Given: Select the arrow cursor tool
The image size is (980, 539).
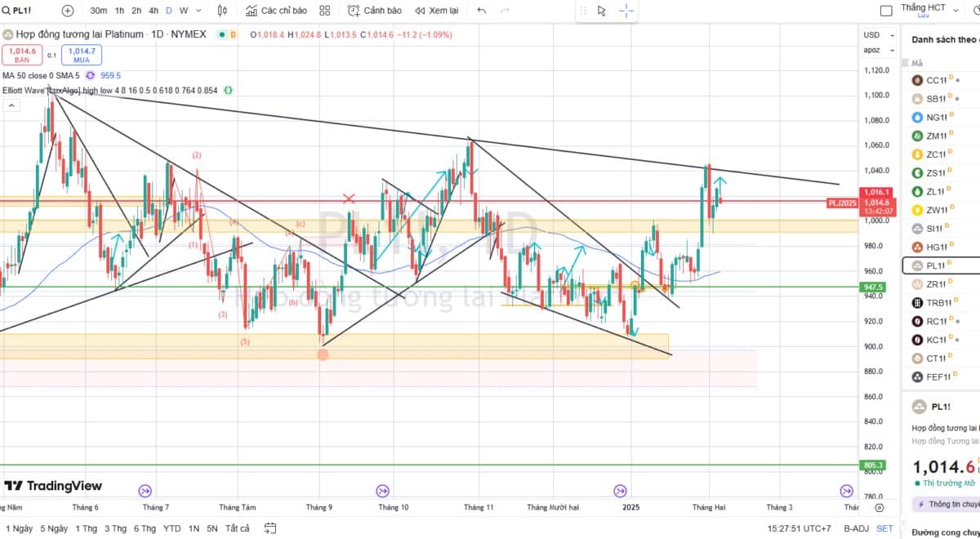Looking at the screenshot, I should (x=602, y=11).
